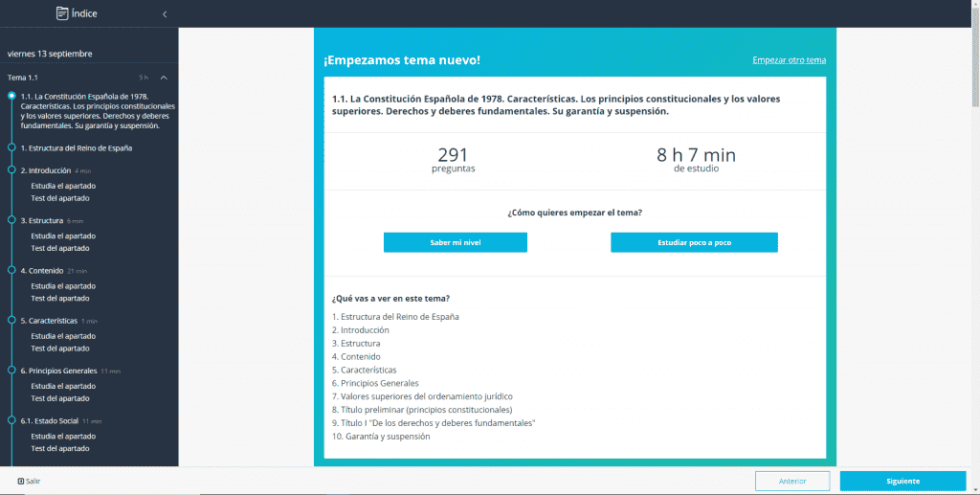Open 2. Introducción section in sidebar
980x495 pixels.
tap(46, 170)
